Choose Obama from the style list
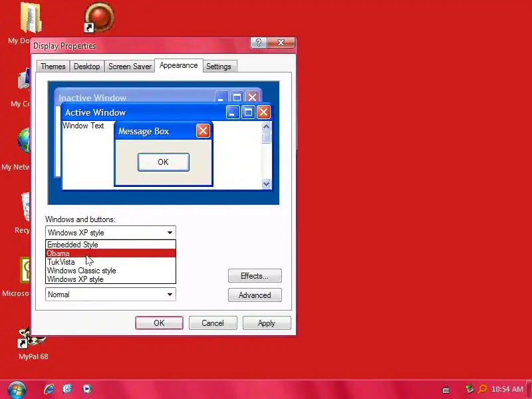Screen dimensions: 532x399 (x=110, y=253)
